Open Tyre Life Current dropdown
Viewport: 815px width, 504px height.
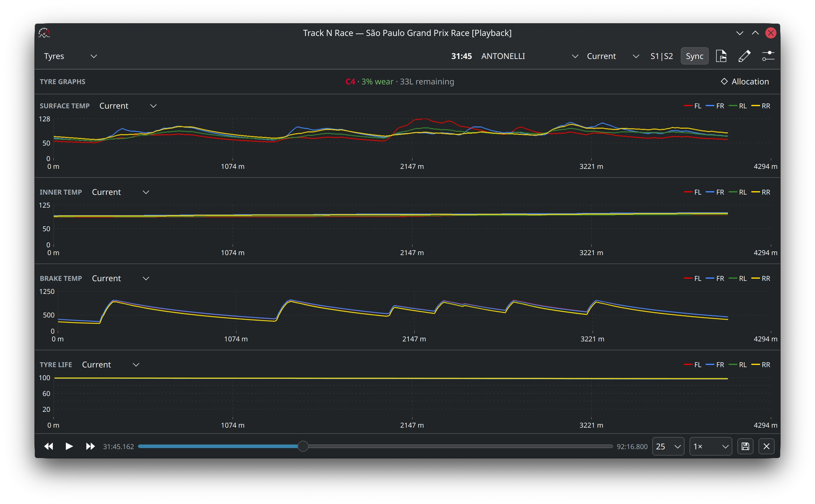(111, 365)
